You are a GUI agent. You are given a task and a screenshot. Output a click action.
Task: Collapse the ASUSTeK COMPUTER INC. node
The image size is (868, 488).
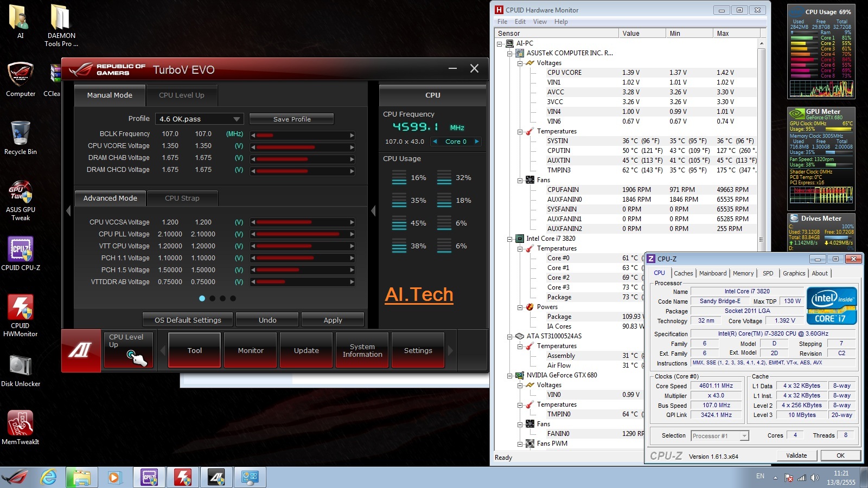tap(510, 53)
